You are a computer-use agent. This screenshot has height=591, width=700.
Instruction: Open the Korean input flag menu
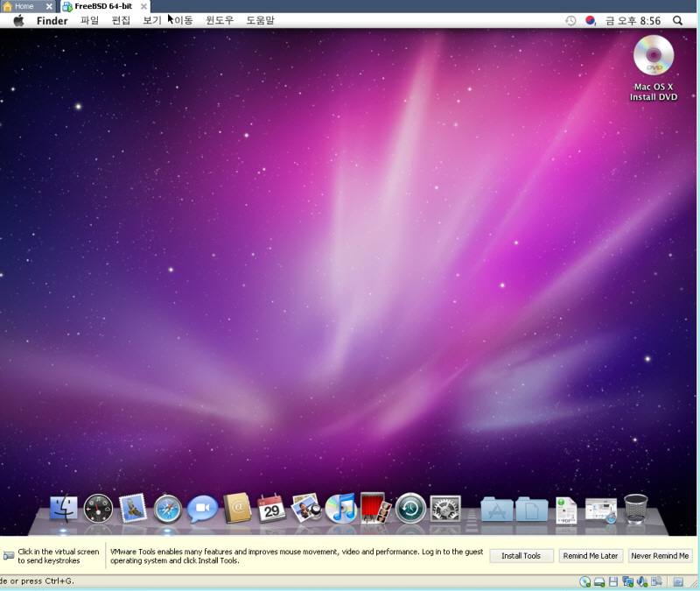[591, 20]
